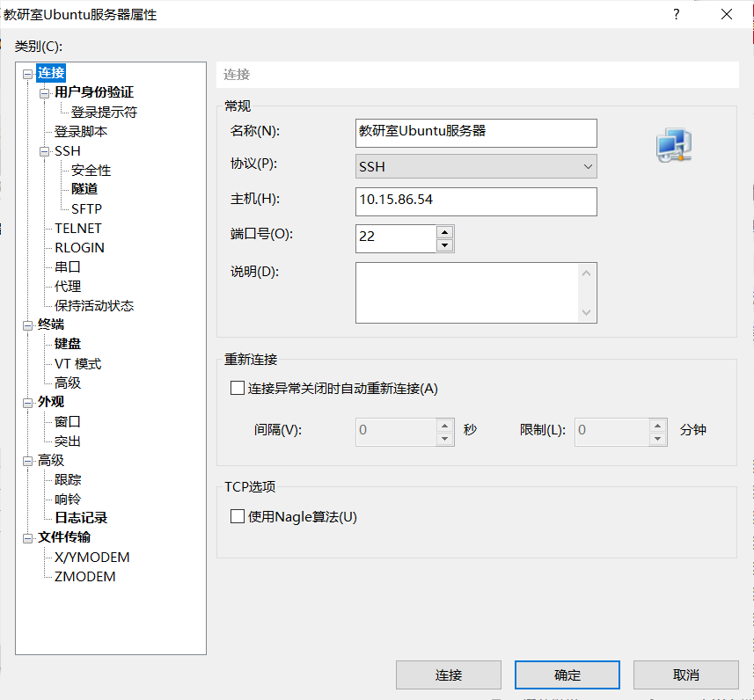Click the 连接 button
Viewport: 754px width, 700px height.
pos(449,674)
